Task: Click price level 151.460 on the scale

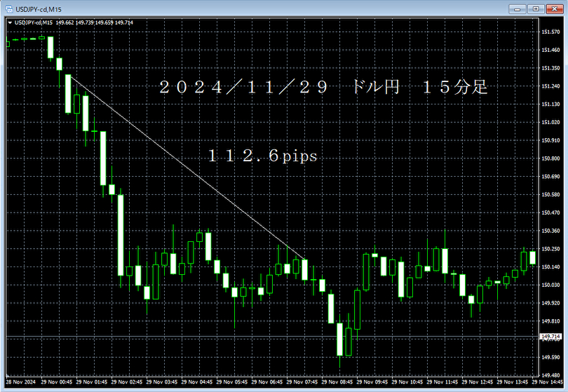Action: coord(550,50)
